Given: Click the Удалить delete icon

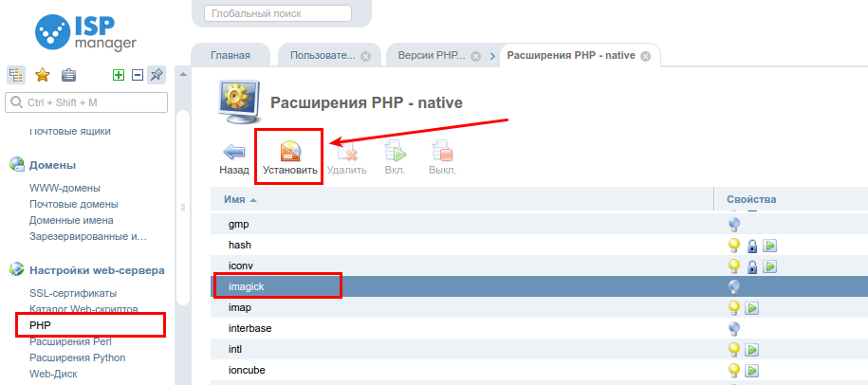Looking at the screenshot, I should [346, 152].
